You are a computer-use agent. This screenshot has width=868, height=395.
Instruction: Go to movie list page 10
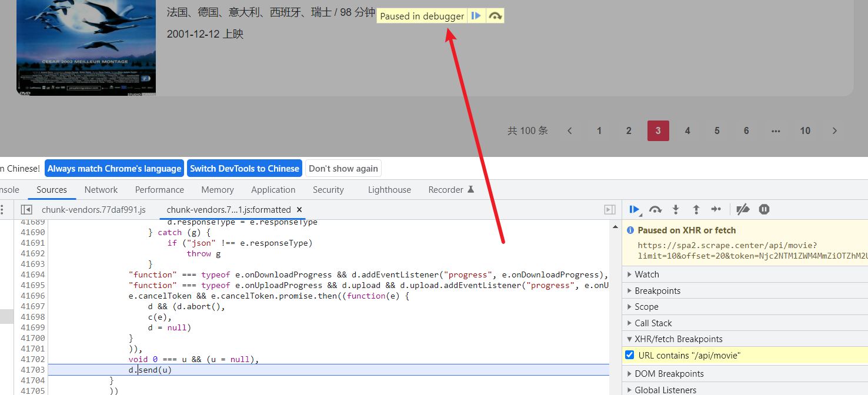pyautogui.click(x=805, y=130)
